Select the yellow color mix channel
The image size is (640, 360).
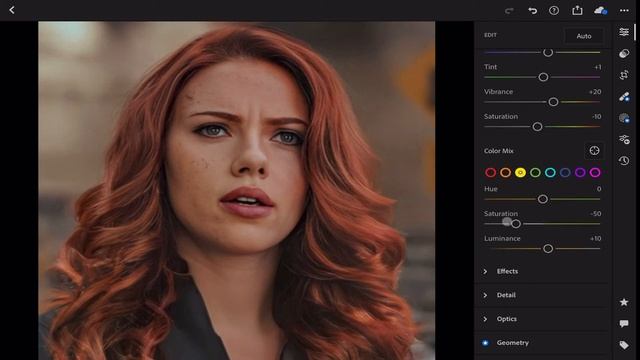[520, 173]
